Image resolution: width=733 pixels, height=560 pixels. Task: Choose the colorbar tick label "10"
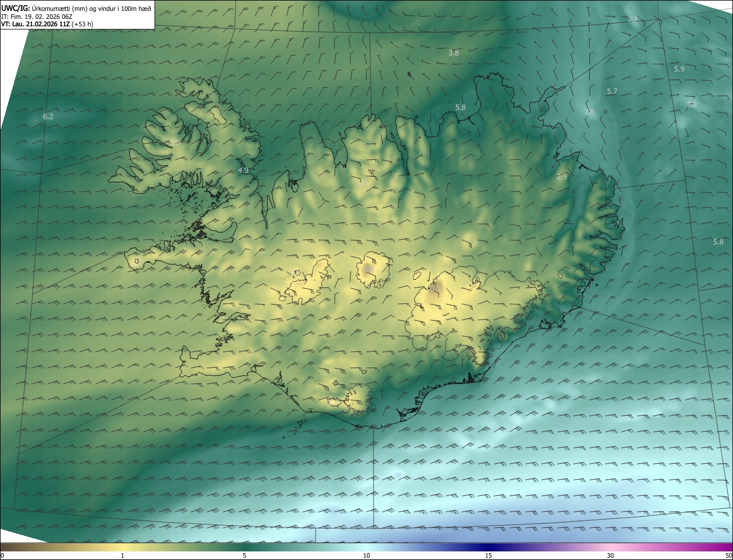[x=366, y=555]
